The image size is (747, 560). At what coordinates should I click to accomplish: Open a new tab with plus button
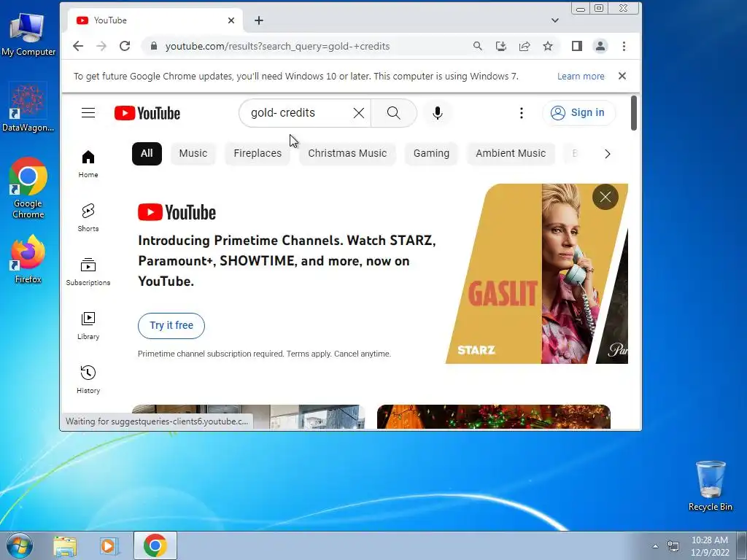pos(259,20)
